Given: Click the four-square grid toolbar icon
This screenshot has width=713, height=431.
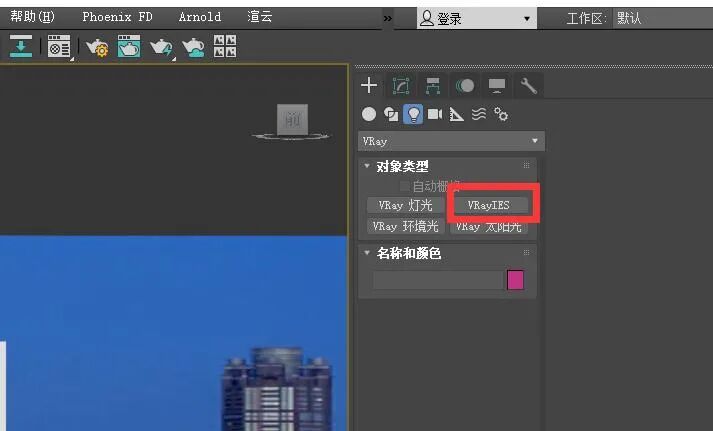Looking at the screenshot, I should (225, 46).
